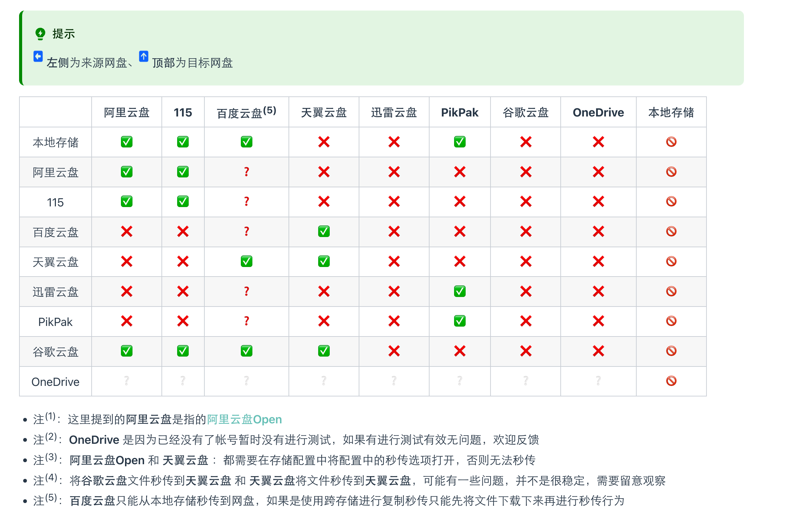Image resolution: width=793 pixels, height=532 pixels.
Task: Click the 本地存储 column header
Action: [671, 112]
